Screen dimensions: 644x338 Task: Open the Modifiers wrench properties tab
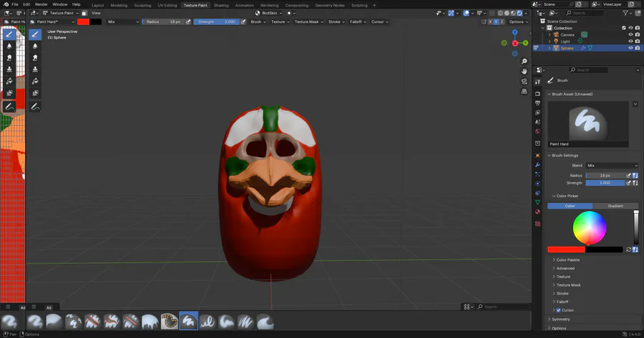click(537, 165)
